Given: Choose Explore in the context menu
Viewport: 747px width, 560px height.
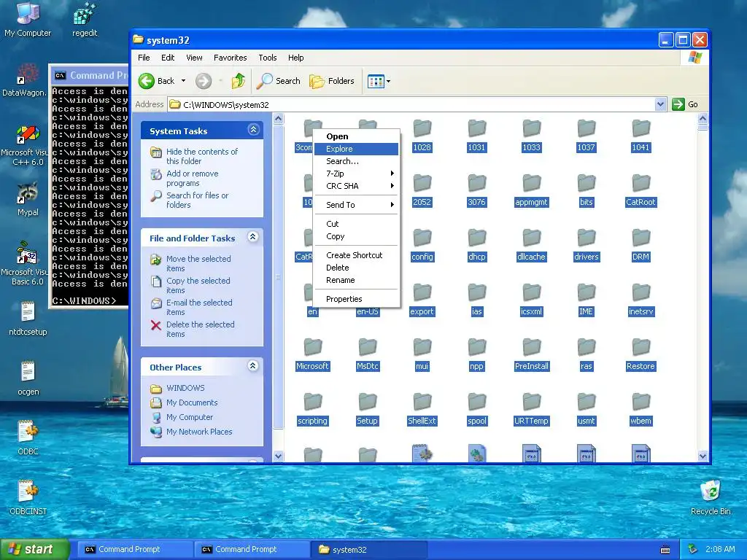Looking at the screenshot, I should [356, 149].
